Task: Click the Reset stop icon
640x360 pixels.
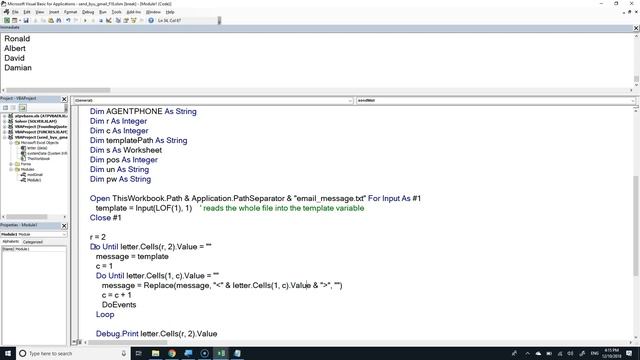Action: tap(101, 20)
